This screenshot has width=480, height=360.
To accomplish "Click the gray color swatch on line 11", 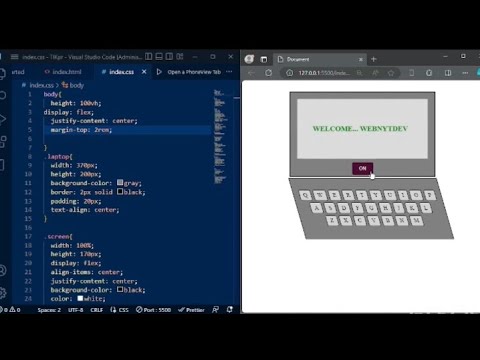I will click(x=120, y=182).
